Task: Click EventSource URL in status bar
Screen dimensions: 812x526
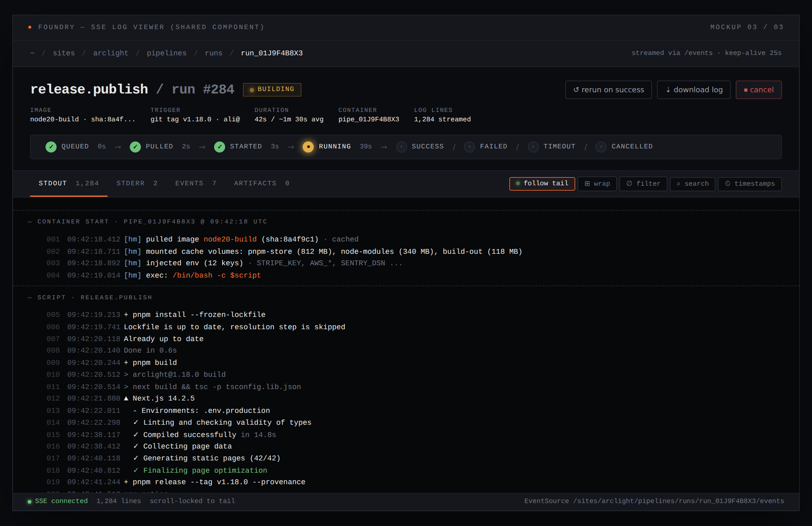Action: click(654, 501)
